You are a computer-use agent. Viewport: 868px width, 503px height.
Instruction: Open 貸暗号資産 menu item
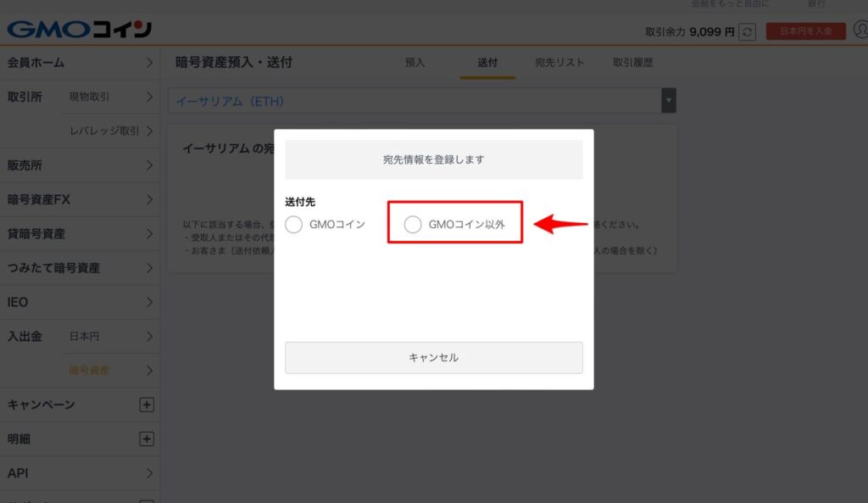pos(80,234)
